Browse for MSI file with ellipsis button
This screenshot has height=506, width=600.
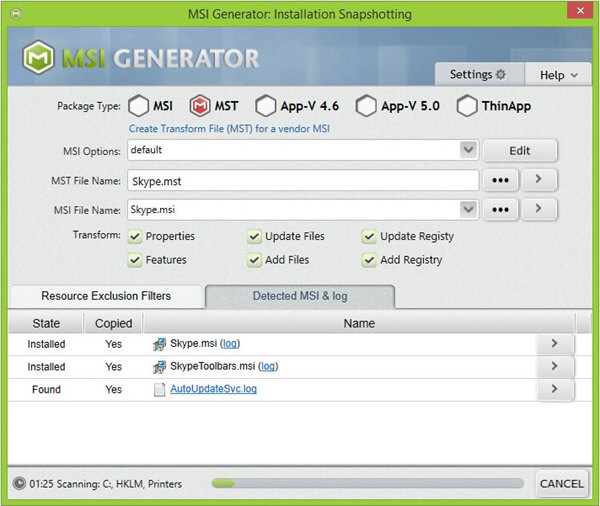click(x=501, y=209)
